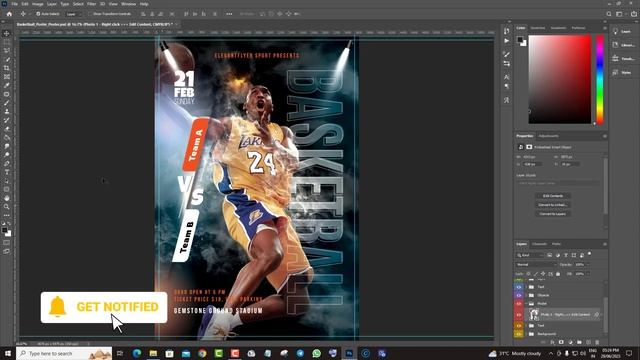Expand the Objects group
Image resolution: width=640 pixels, height=360 pixels.
click(526, 295)
